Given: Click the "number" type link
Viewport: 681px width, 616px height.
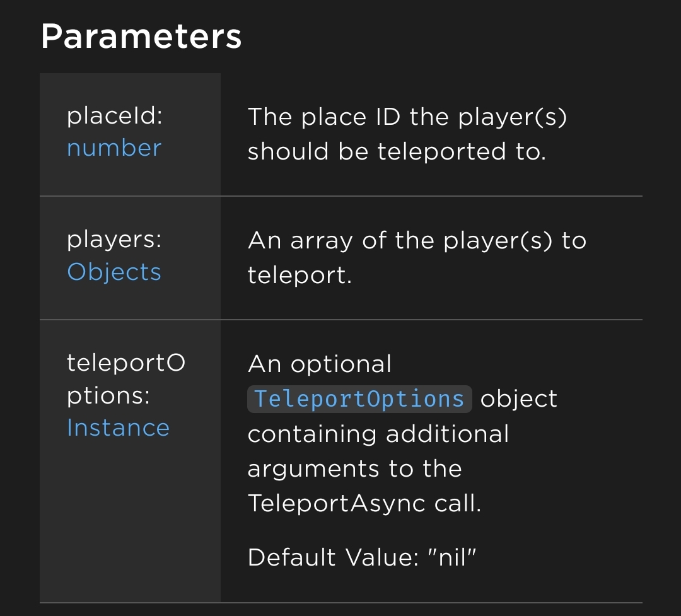Looking at the screenshot, I should coord(114,148).
